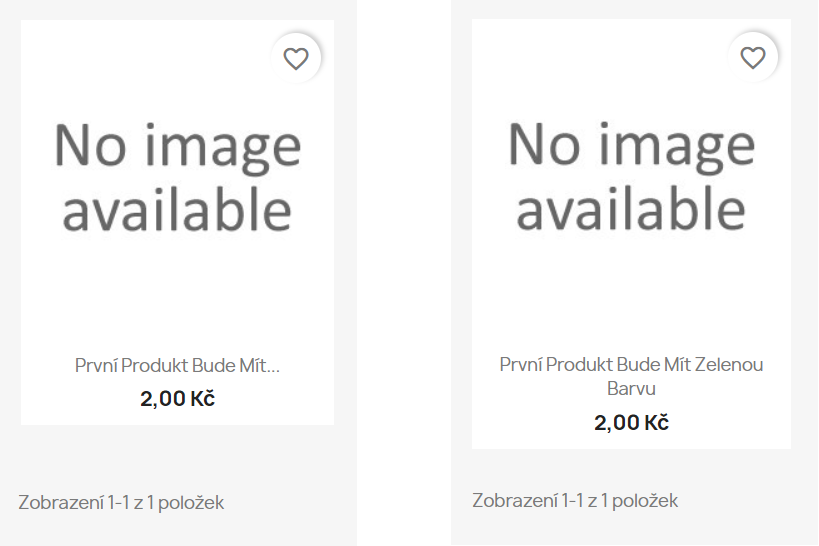The height and width of the screenshot is (546, 819).
Task: Toggle favorite on the left product card
Action: coord(296,58)
